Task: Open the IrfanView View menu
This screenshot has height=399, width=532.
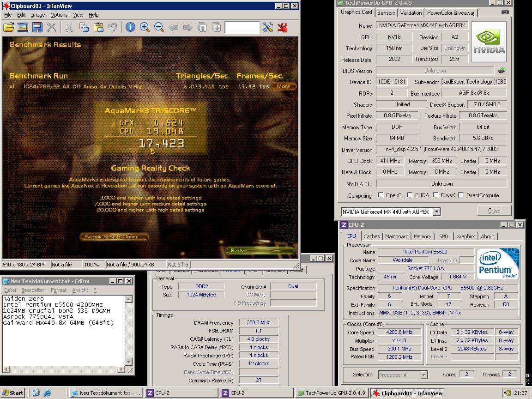Action: click(78, 15)
